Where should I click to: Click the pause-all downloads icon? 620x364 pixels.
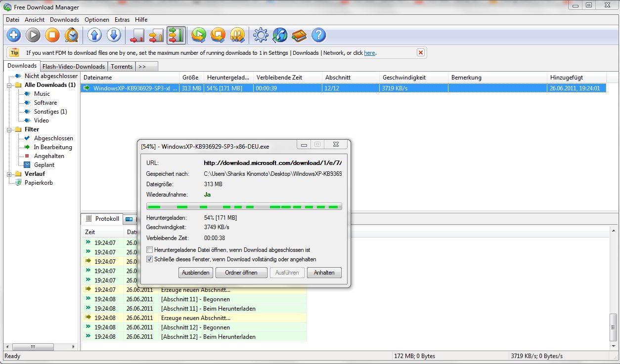pyautogui.click(x=237, y=35)
